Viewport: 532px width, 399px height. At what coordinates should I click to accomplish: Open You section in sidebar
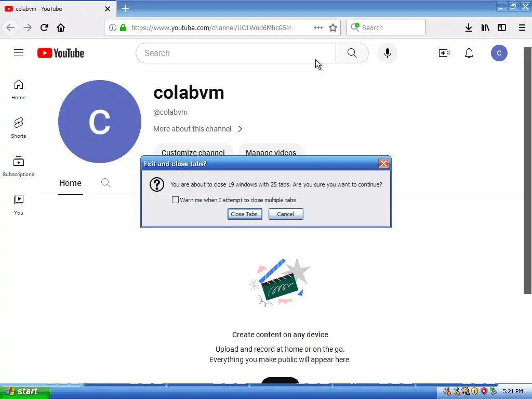point(18,205)
